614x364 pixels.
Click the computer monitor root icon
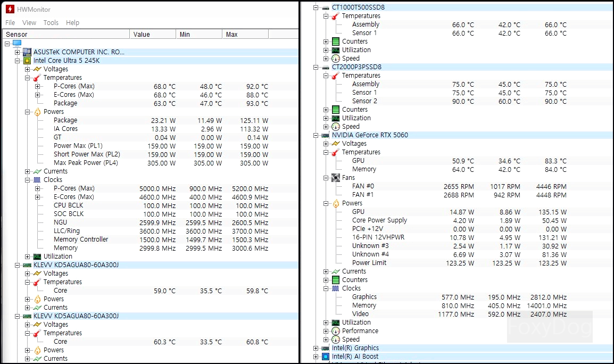[x=17, y=43]
